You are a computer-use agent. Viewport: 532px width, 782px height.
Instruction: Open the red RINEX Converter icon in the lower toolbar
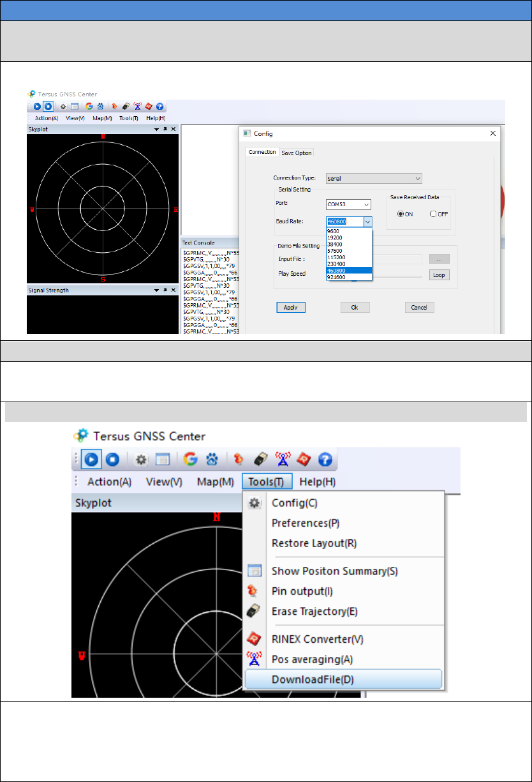point(303,459)
